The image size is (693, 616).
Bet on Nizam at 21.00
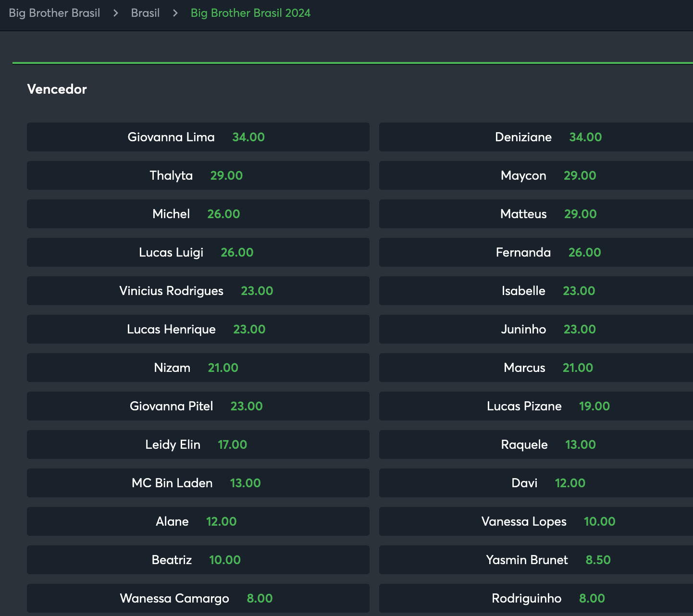pos(198,368)
